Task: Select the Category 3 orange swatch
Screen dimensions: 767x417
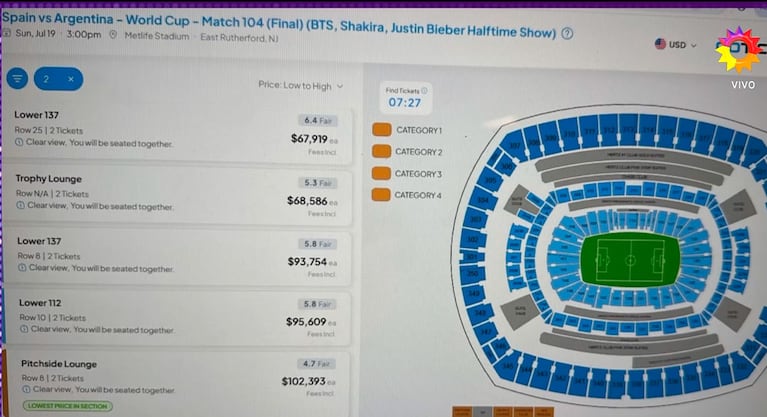Action: pyautogui.click(x=381, y=173)
